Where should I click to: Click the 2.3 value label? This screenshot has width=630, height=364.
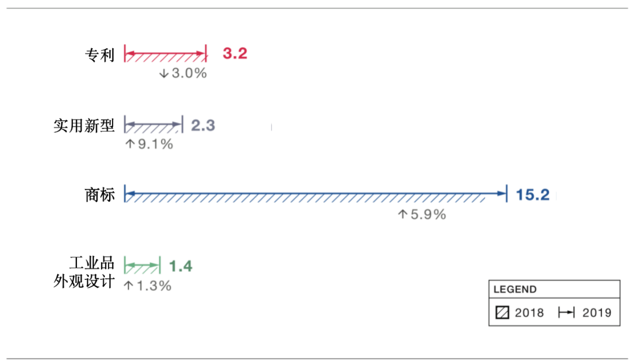click(x=203, y=125)
